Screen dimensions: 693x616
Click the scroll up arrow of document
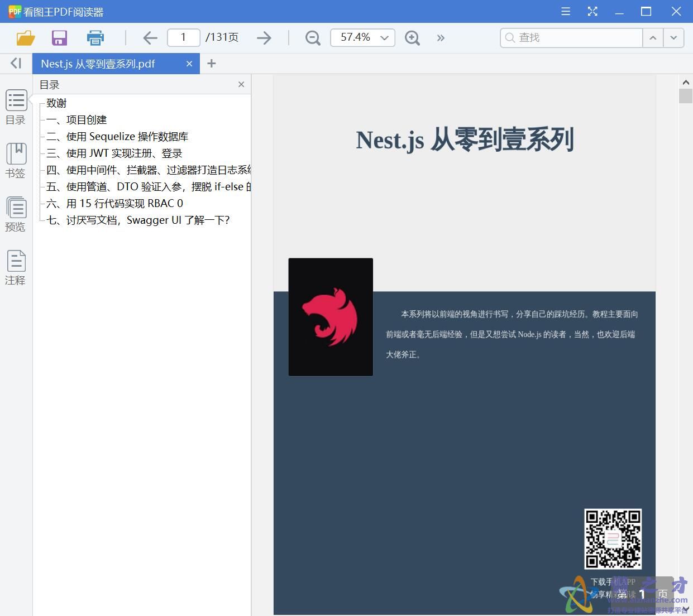tap(686, 82)
